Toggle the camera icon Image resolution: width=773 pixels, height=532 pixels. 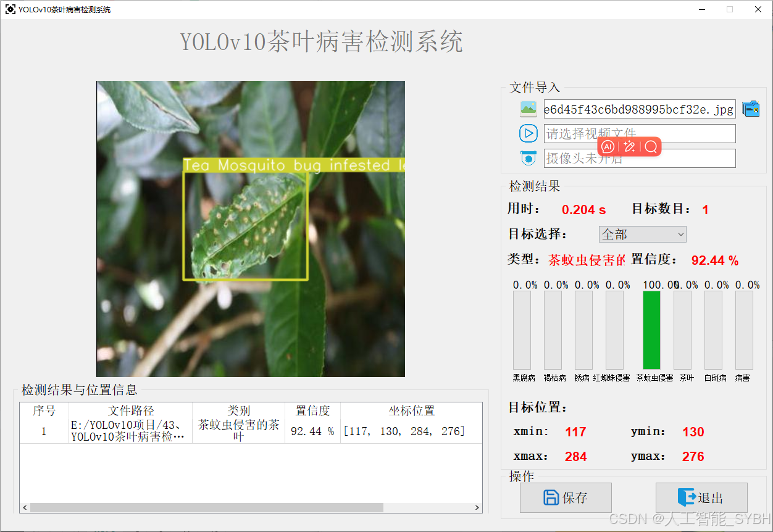(529, 157)
